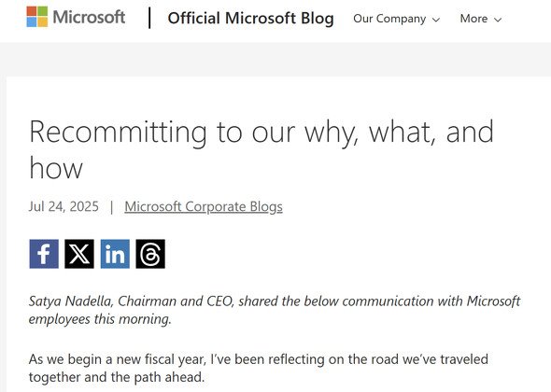551x392 pixels.
Task: Click the vertical divider beside the Microsoft logo
Action: click(150, 18)
